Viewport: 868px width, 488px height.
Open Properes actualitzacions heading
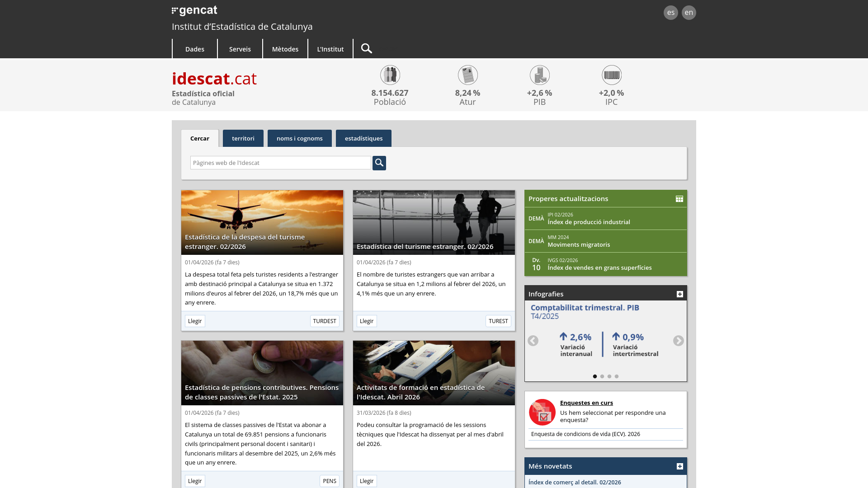(568, 199)
